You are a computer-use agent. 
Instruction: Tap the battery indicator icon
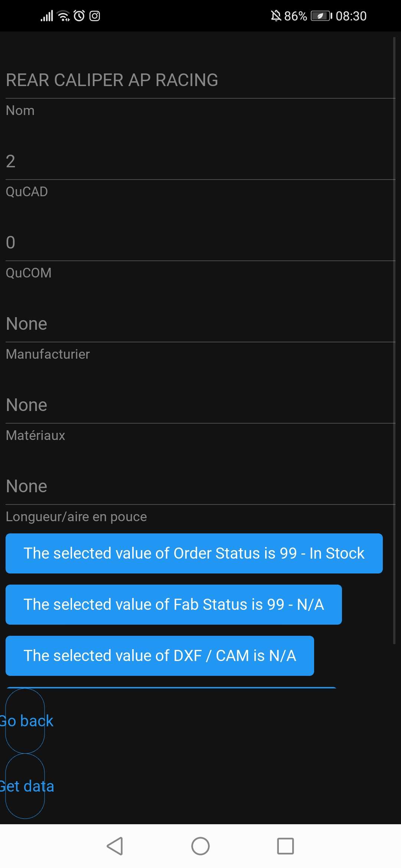coord(321,16)
